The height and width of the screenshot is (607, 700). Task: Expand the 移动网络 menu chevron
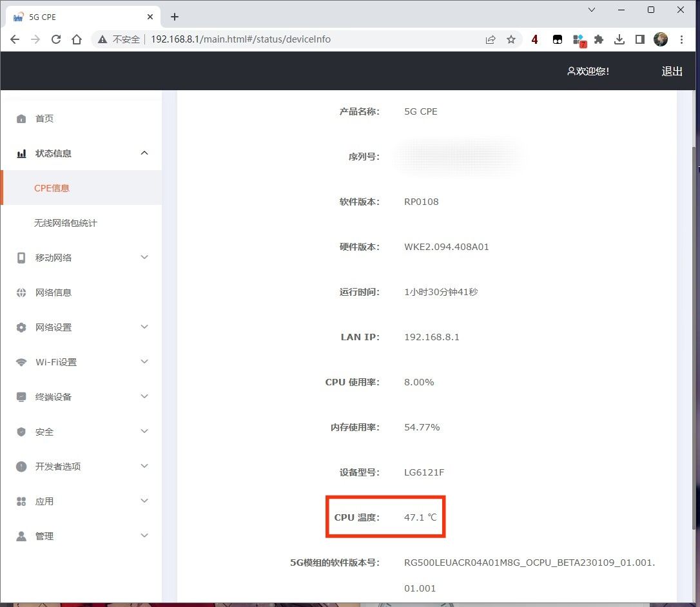144,257
